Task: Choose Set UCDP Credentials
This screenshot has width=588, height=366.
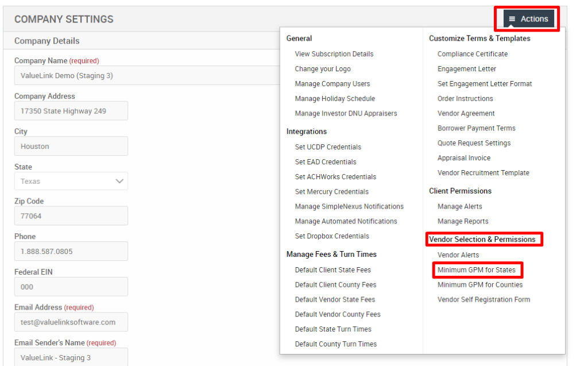Action: point(328,147)
